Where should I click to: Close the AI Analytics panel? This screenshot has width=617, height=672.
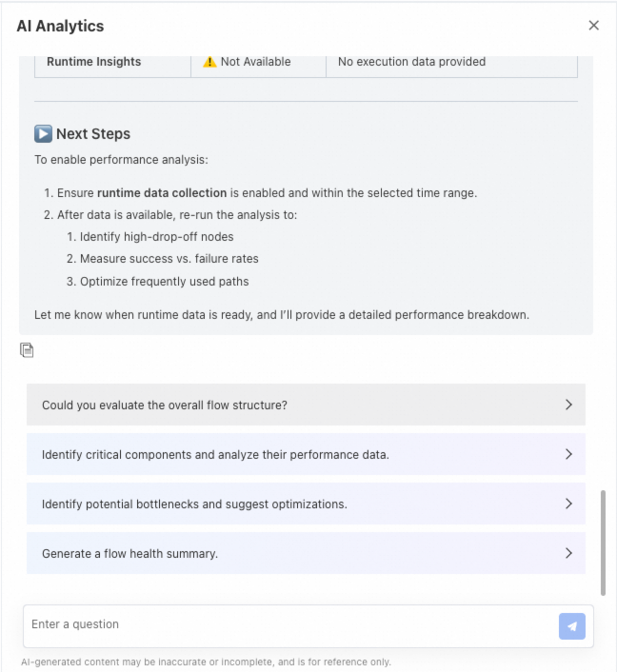(594, 26)
